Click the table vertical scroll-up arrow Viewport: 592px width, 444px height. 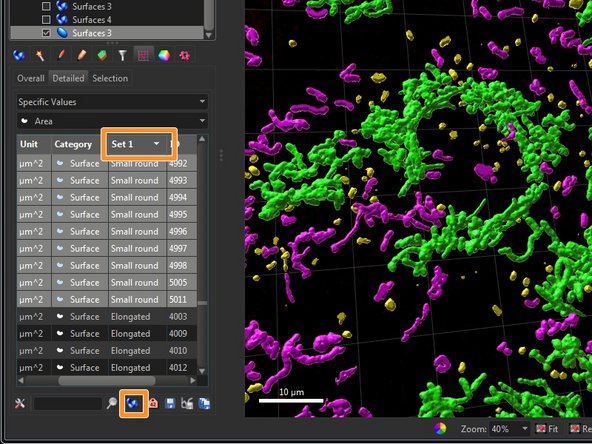coord(202,139)
